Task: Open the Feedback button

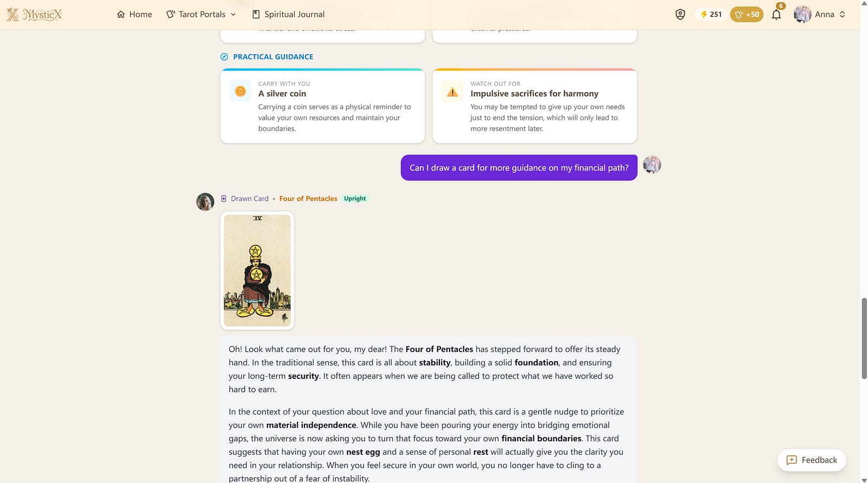Action: click(x=812, y=460)
